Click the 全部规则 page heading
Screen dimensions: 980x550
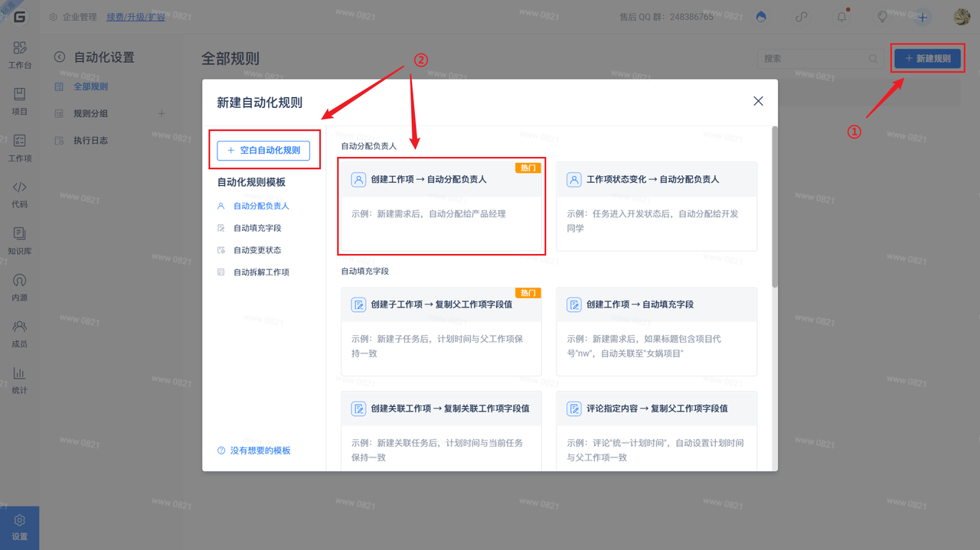230,58
